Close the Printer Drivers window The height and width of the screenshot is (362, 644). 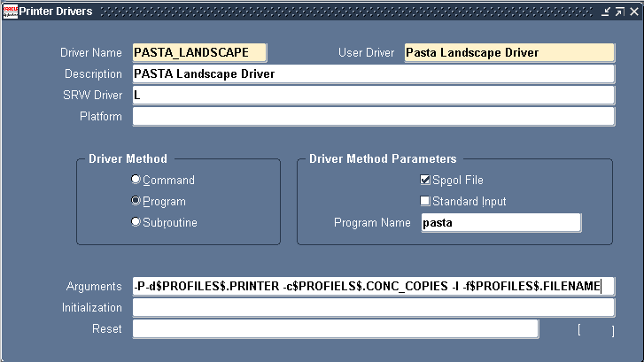pyautogui.click(x=632, y=12)
